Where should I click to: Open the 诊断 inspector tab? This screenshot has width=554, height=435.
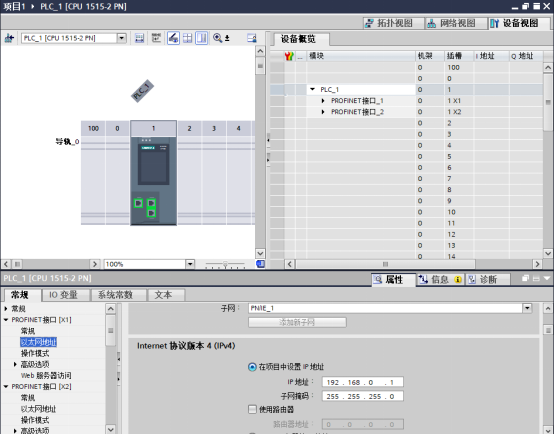click(x=488, y=280)
